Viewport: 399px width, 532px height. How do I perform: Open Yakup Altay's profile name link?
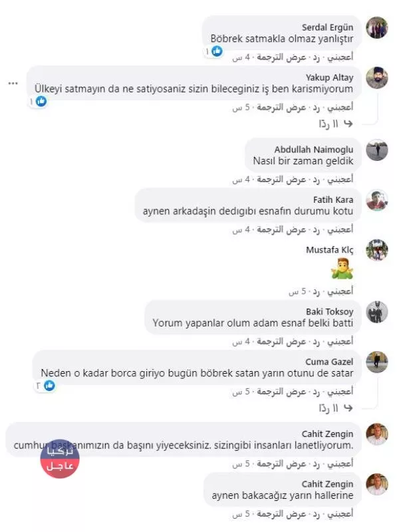(x=329, y=78)
